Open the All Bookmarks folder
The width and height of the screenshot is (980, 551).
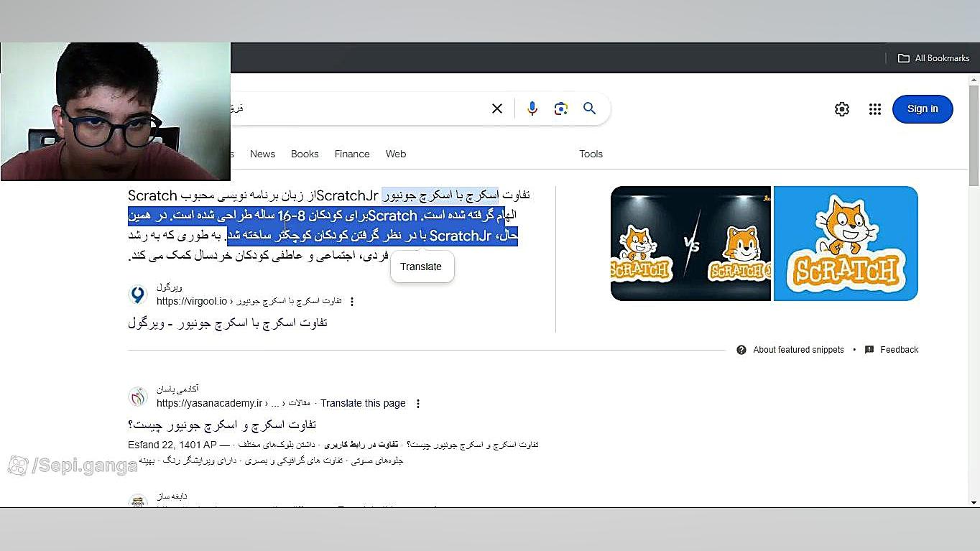click(x=934, y=58)
